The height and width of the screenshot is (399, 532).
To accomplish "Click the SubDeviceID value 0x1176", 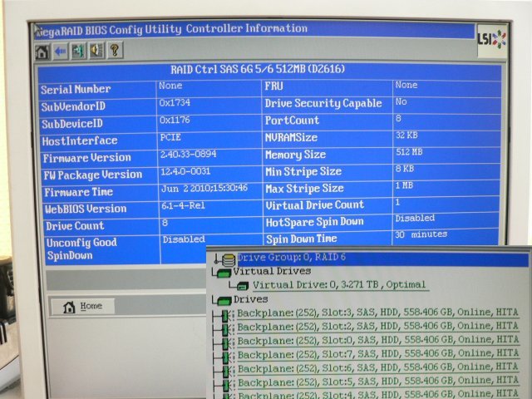I will pyautogui.click(x=175, y=120).
